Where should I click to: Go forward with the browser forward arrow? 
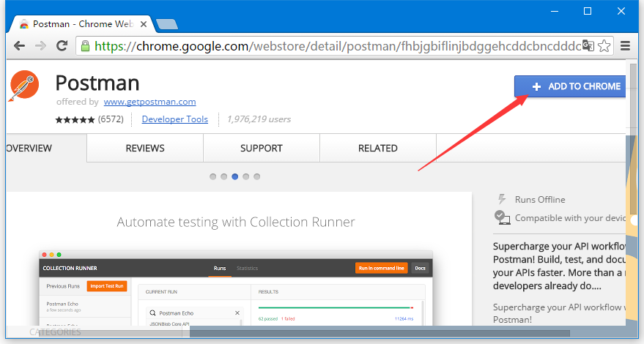click(40, 45)
